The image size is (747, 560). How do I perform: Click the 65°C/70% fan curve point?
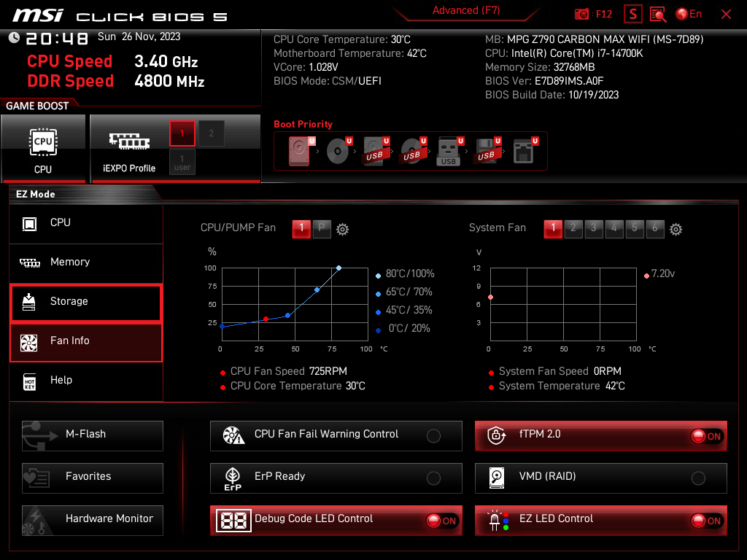pyautogui.click(x=317, y=289)
